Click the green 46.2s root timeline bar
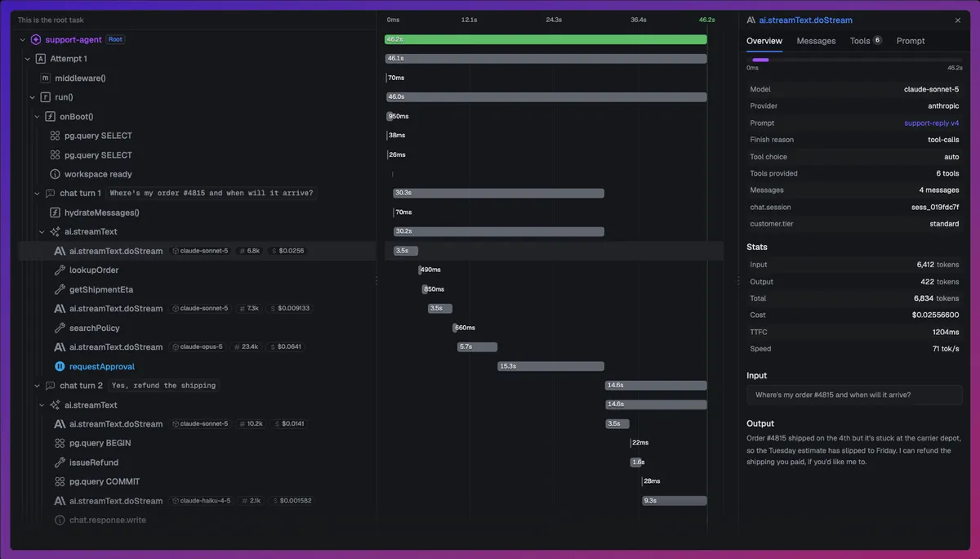The height and width of the screenshot is (559, 980). (546, 39)
